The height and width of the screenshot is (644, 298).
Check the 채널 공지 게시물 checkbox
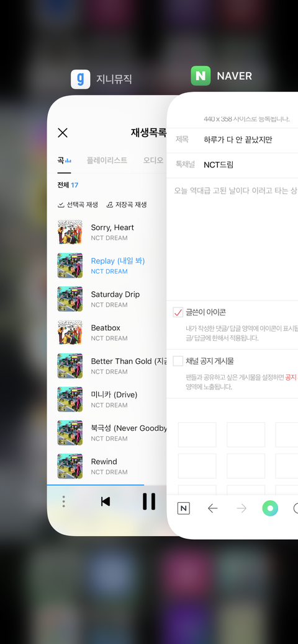pyautogui.click(x=178, y=361)
